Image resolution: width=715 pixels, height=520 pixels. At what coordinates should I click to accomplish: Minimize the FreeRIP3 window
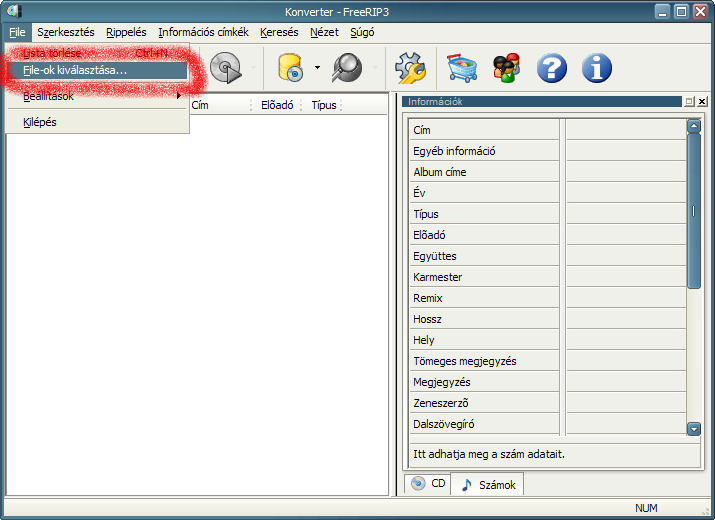(663, 11)
